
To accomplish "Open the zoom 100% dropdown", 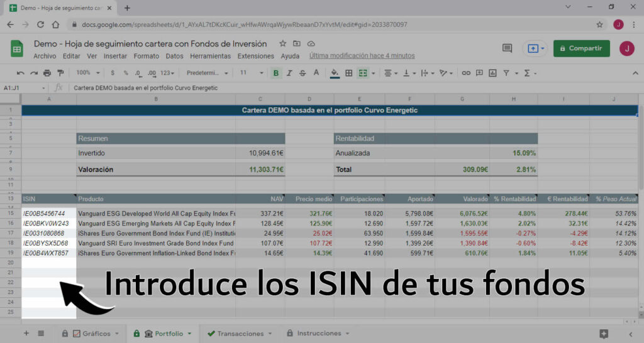I will 88,73.
